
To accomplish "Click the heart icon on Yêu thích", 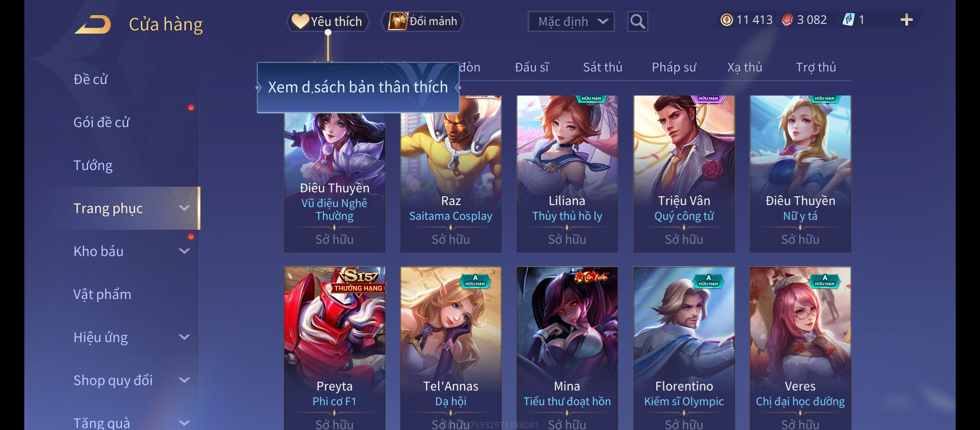I will (x=300, y=21).
